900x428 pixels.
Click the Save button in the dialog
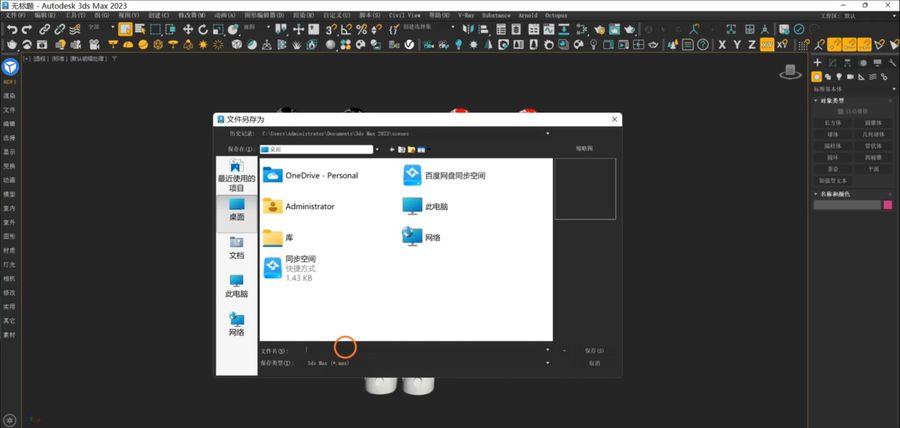point(594,350)
